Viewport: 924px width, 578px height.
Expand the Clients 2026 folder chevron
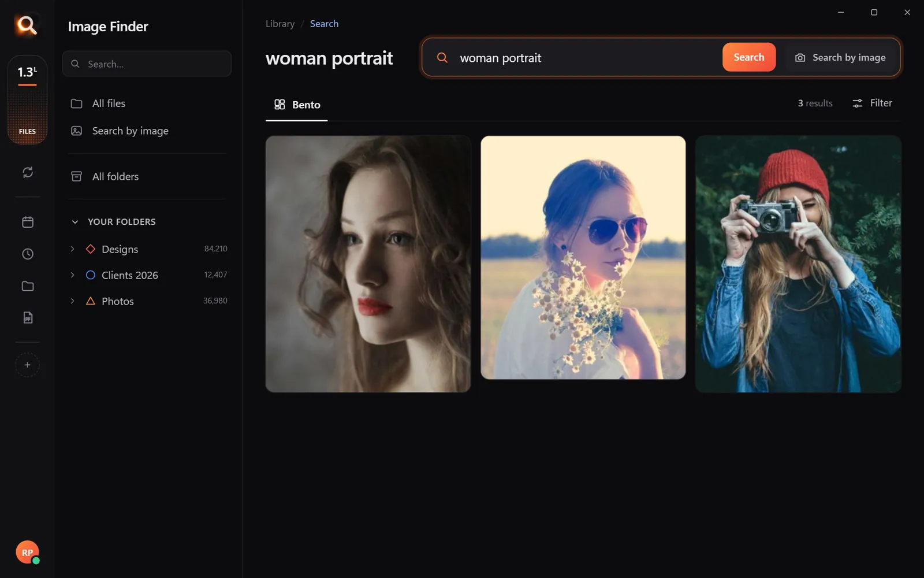72,275
